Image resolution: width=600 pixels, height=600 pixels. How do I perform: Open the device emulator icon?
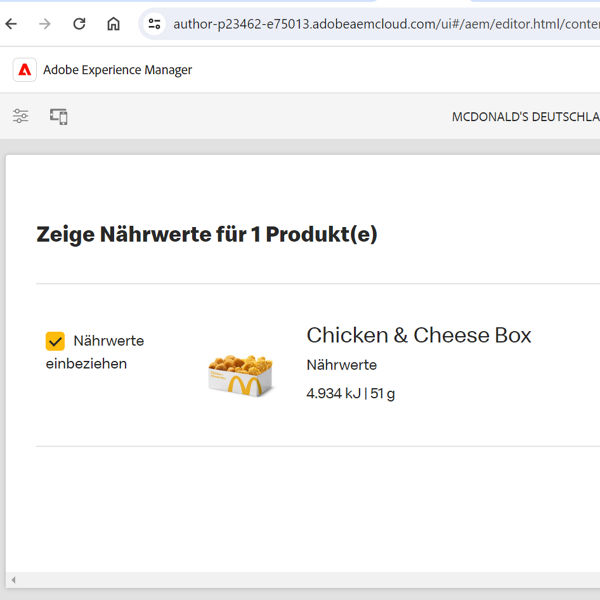tap(59, 117)
